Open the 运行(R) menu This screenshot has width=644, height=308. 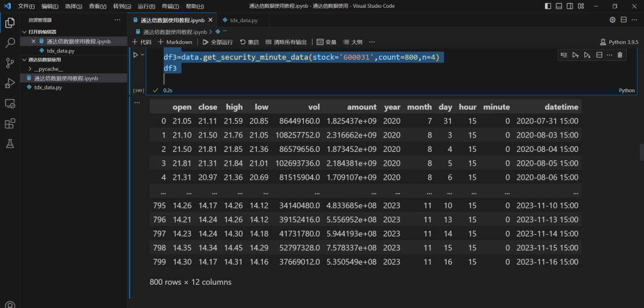(x=146, y=6)
